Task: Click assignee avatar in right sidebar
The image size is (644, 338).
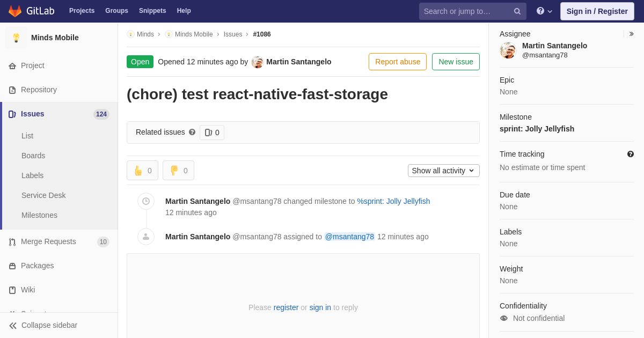Action: 508,50
